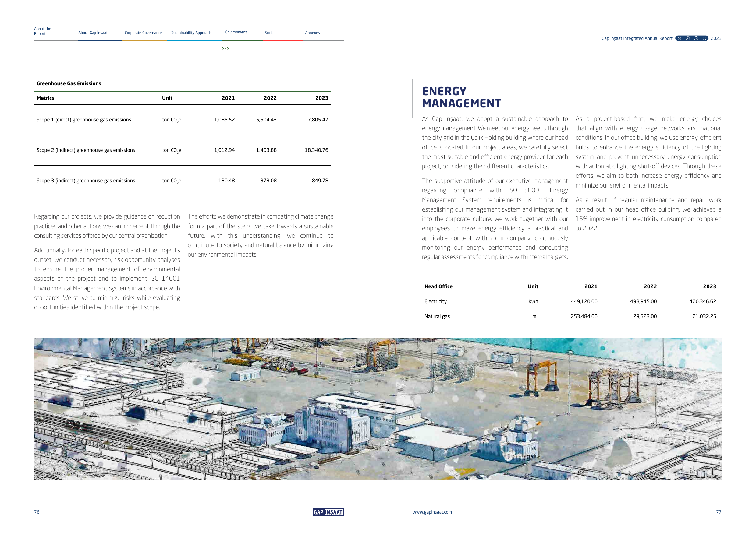Click the GAP İNŞAAT footer logo

point(328,512)
